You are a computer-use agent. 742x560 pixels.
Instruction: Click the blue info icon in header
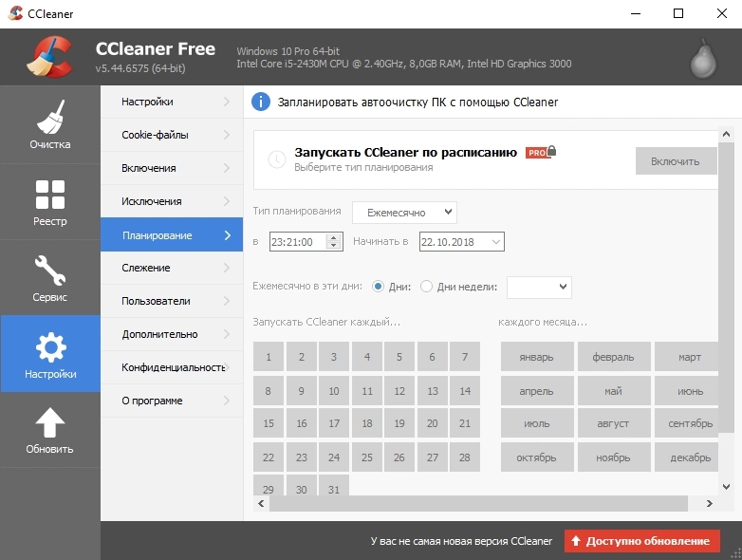pos(261,102)
